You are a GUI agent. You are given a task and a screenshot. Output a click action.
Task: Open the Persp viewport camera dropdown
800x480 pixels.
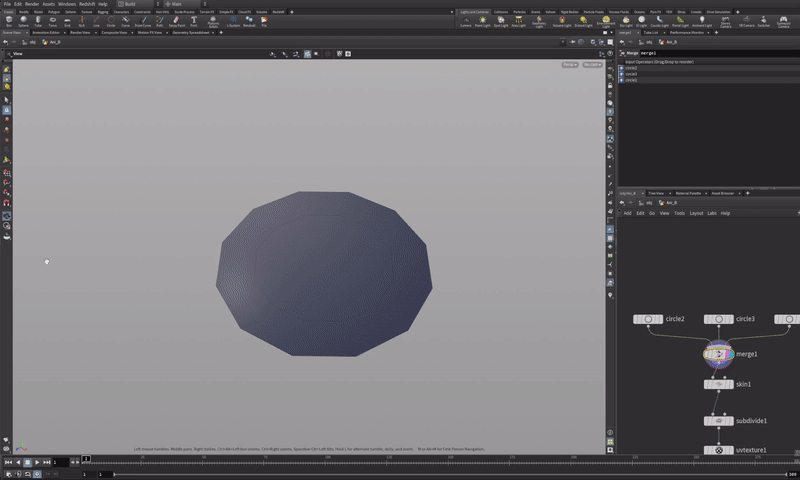(x=570, y=65)
